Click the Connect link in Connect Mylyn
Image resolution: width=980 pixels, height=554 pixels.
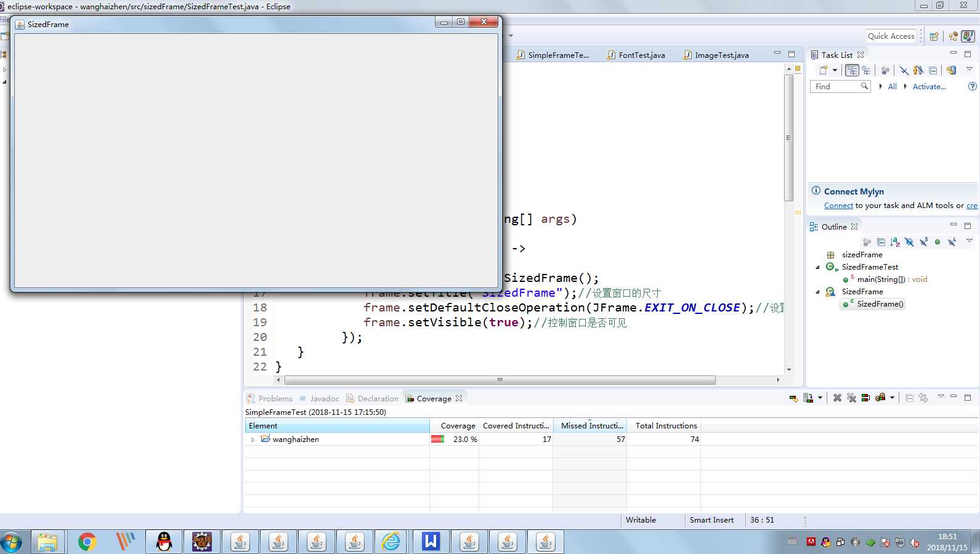click(x=838, y=206)
